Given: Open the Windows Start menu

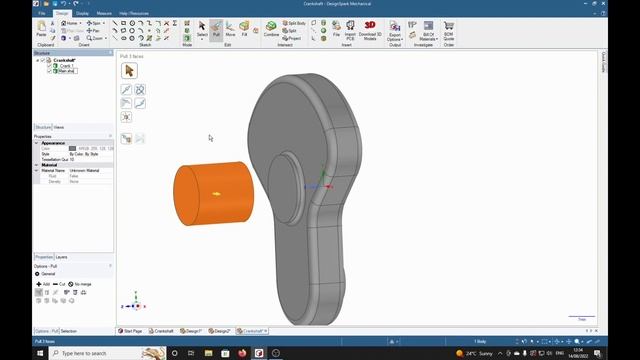Looking at the screenshot, I should tap(40, 353).
